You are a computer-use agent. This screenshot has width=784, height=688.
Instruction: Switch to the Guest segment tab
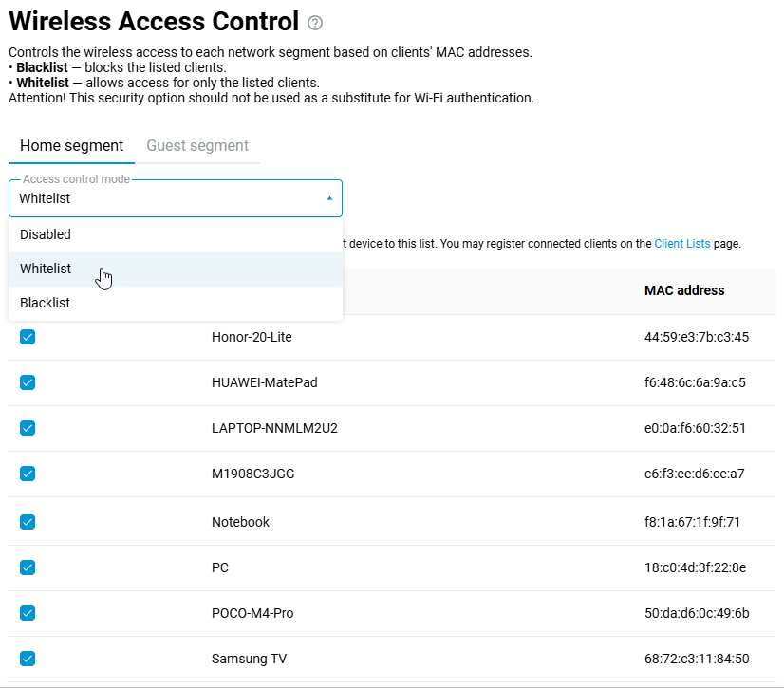coord(197,146)
